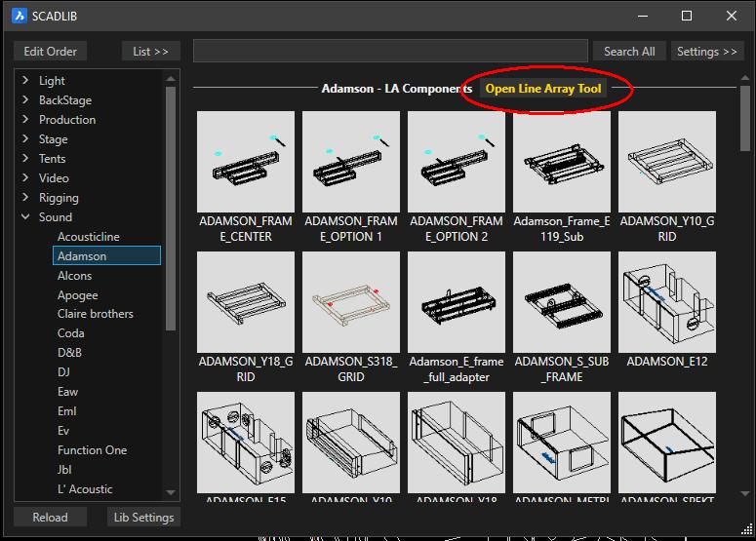Screen dimensions: 756x541
Task: Open the Settings >> panel
Action: click(707, 52)
